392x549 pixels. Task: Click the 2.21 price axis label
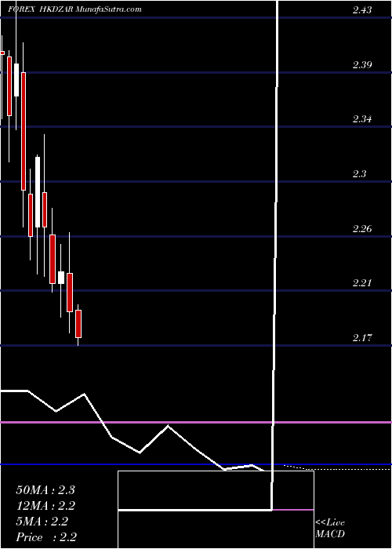coord(362,282)
